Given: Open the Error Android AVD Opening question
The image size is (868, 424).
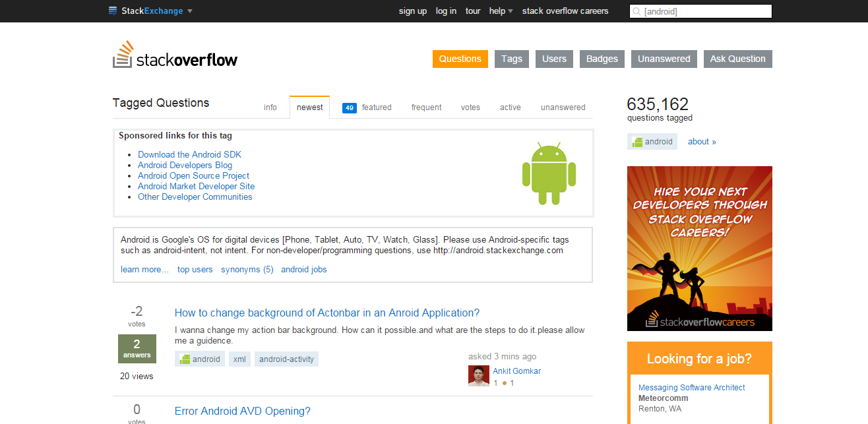Looking at the screenshot, I should [243, 411].
